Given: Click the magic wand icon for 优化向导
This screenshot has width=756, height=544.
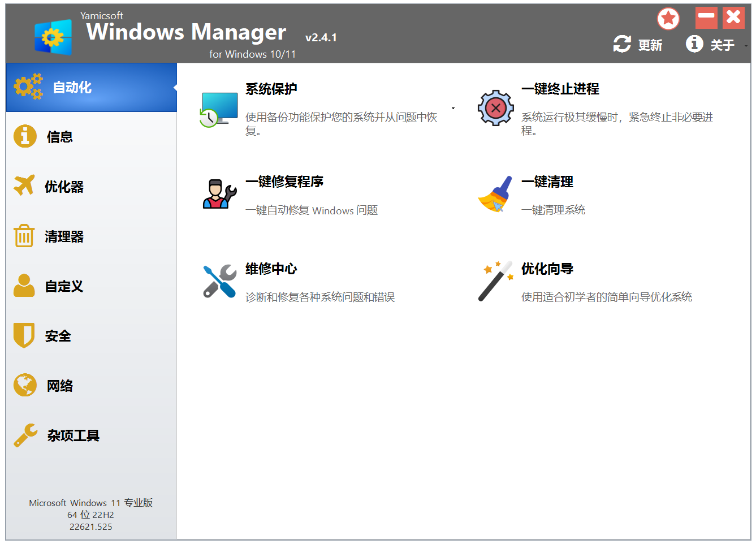Looking at the screenshot, I should (495, 280).
